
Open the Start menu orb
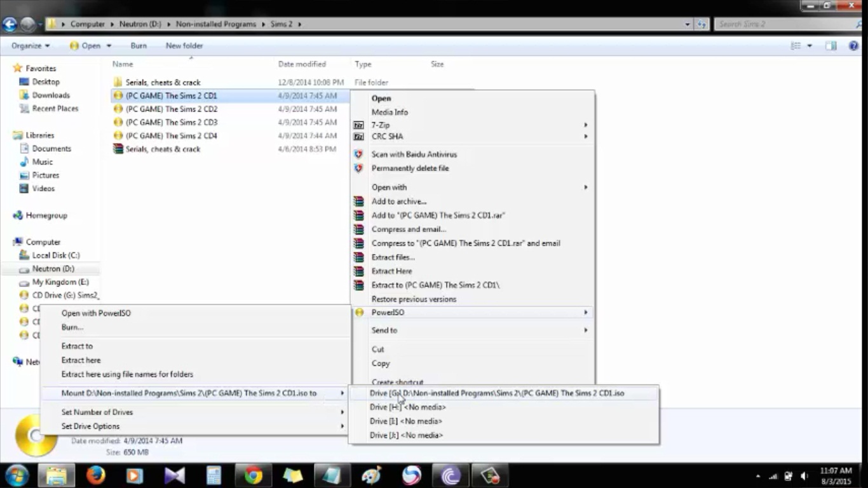17,475
